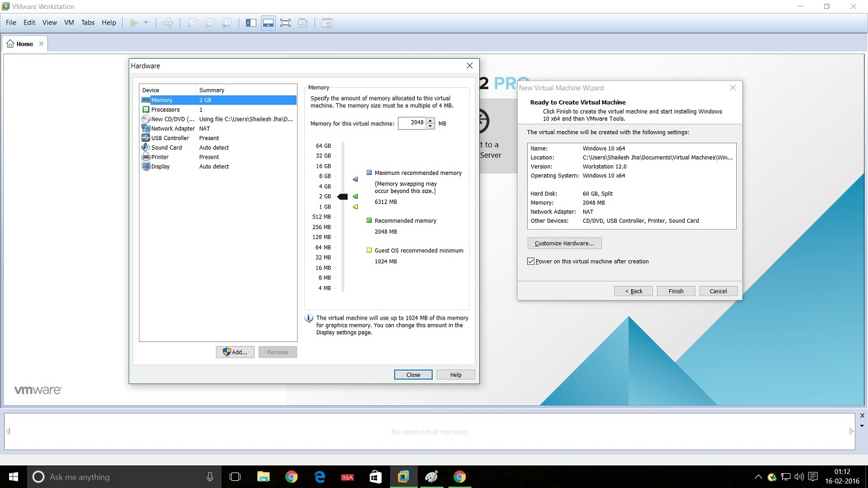The width and height of the screenshot is (868, 488).
Task: Click the yellow guest OS minimum marker
Action: point(355,207)
